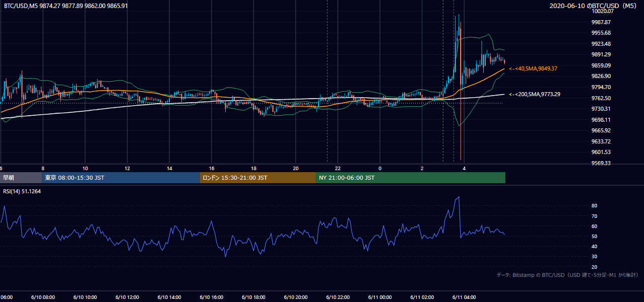
Task: Click hour label 16 below the price chart
Action: pos(212,168)
